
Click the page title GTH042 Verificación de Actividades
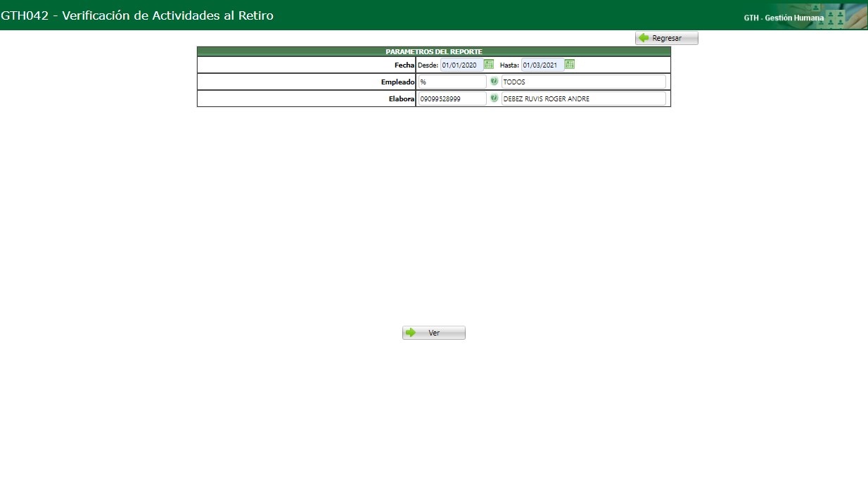[138, 15]
